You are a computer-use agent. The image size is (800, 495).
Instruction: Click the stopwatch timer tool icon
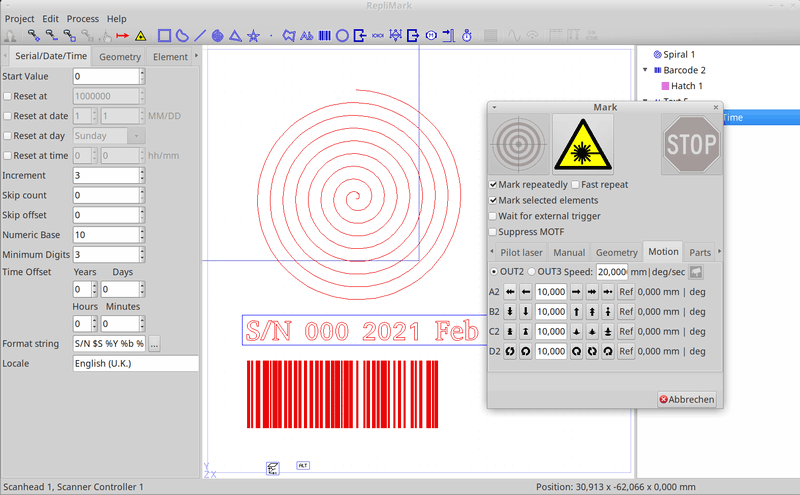pyautogui.click(x=466, y=36)
